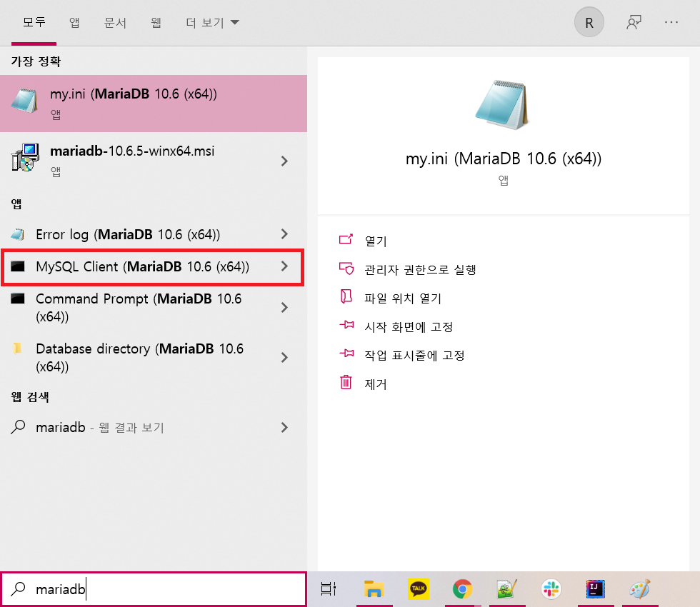Viewport: 700px width, 607px height.
Task: Click 제거 to uninstall
Action: click(376, 384)
